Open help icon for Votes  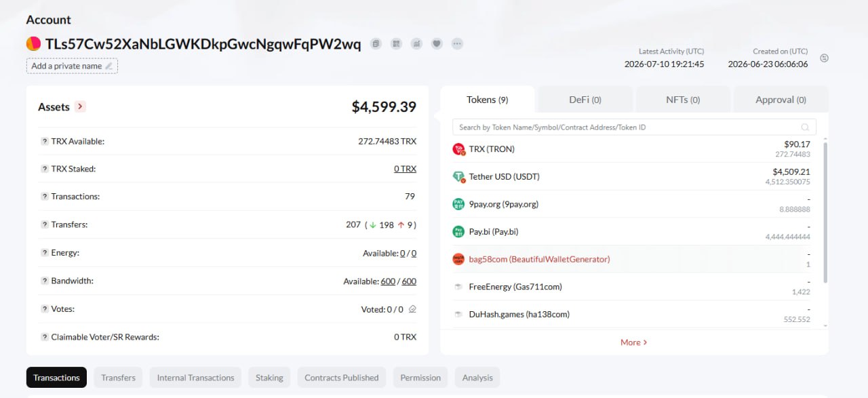click(x=44, y=309)
